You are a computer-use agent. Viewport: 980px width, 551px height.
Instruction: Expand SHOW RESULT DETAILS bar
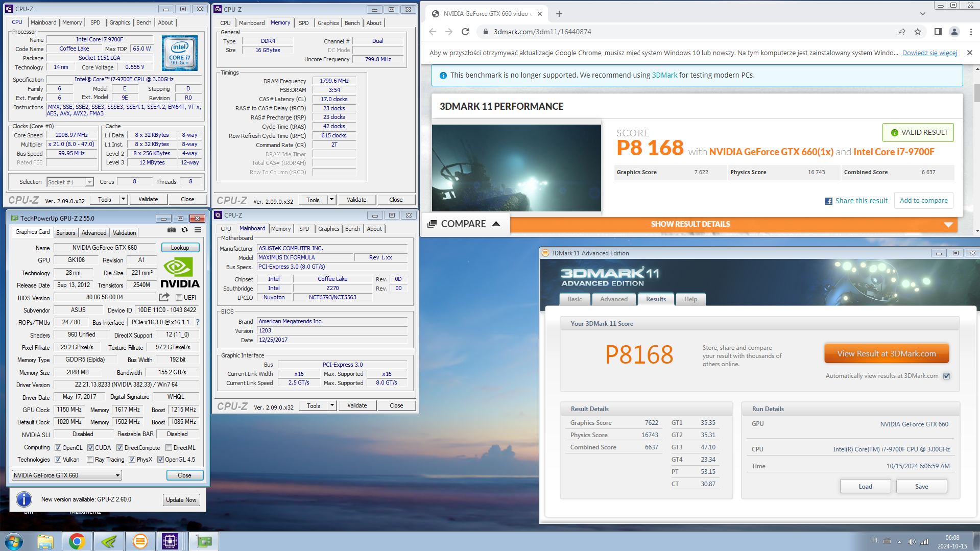point(733,224)
